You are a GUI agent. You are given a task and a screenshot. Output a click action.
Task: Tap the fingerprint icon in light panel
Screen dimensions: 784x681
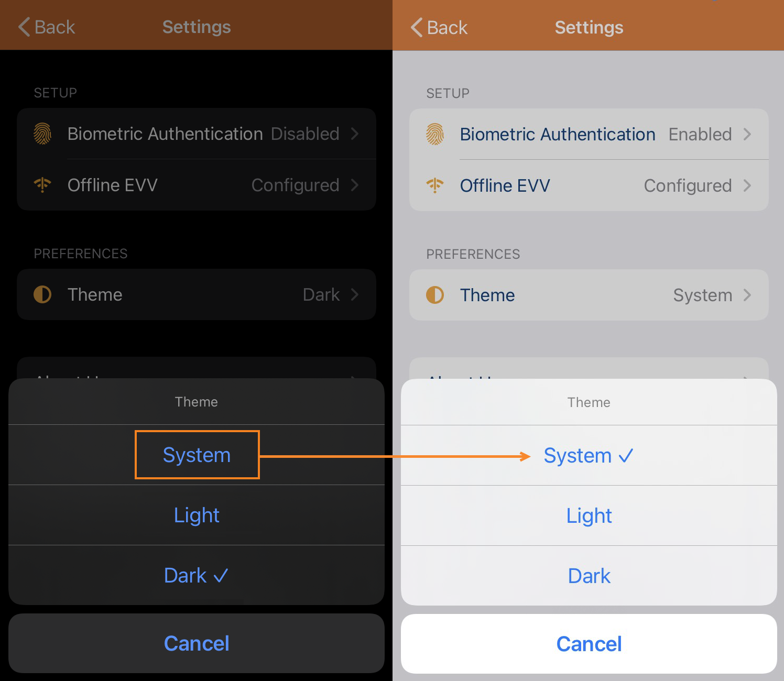click(435, 134)
